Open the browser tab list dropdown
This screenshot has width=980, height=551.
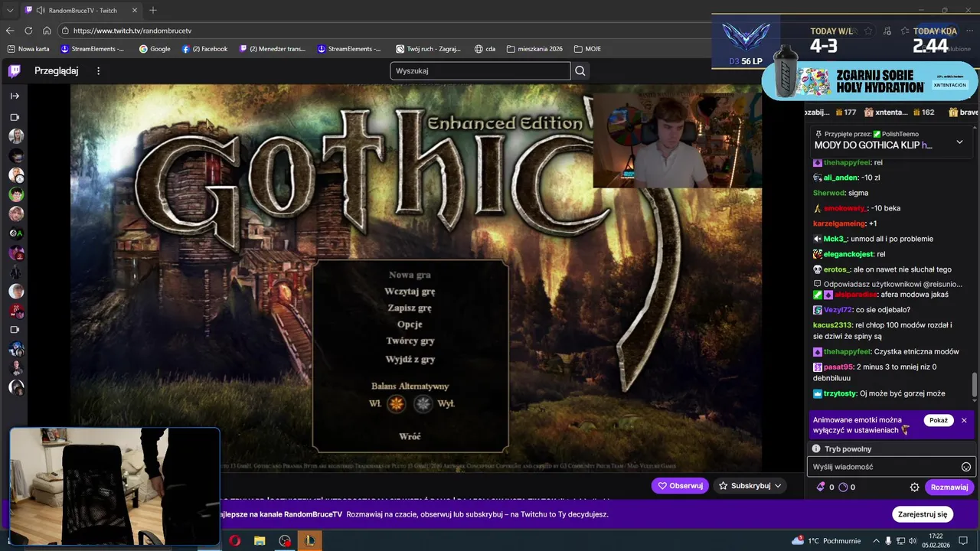[x=10, y=10]
